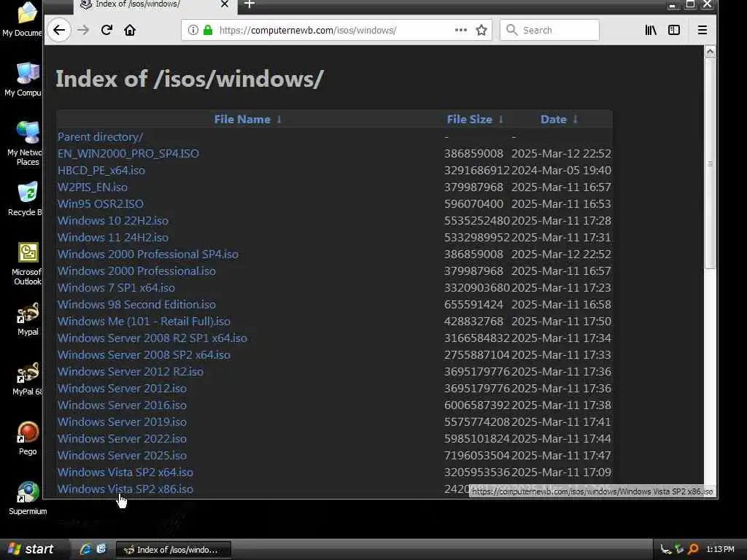Download Windows Server 2022.iso
Screen dimensions: 747x560
122,438
